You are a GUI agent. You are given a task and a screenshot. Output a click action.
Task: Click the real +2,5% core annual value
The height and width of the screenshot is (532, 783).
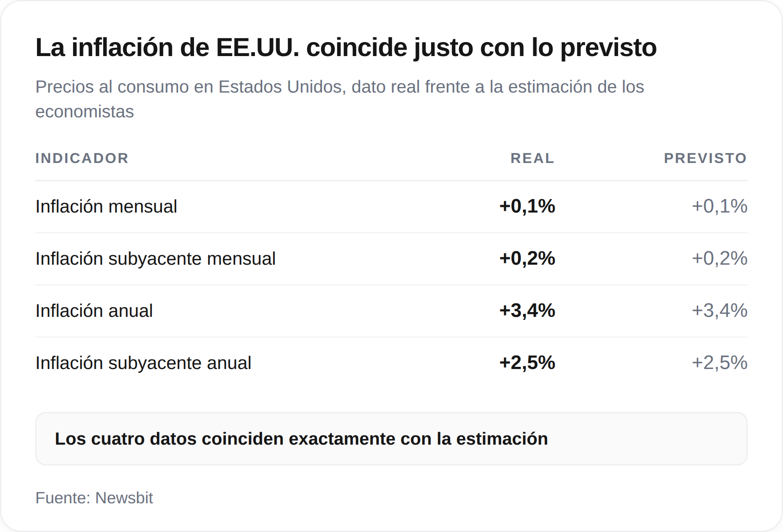(x=527, y=363)
